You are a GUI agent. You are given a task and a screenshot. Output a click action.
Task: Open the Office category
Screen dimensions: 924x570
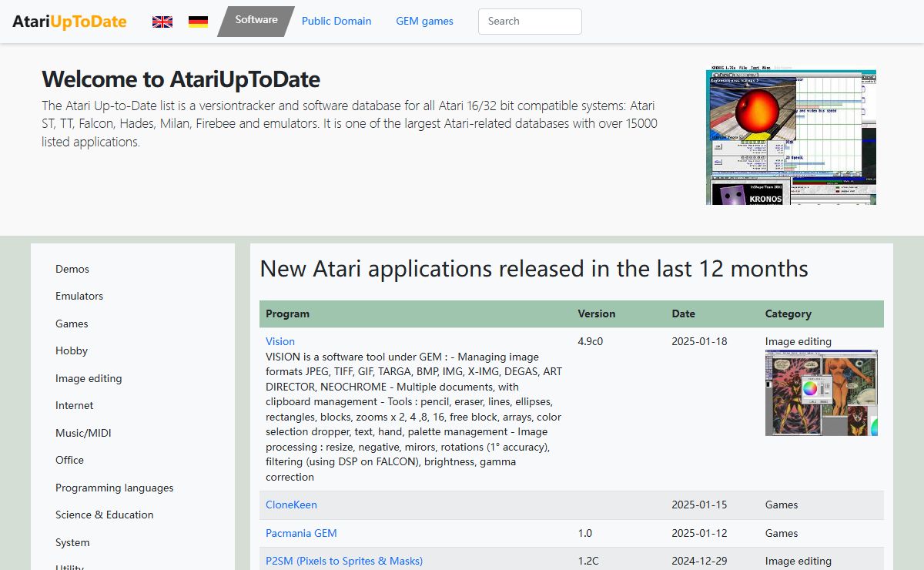pyautogui.click(x=69, y=460)
